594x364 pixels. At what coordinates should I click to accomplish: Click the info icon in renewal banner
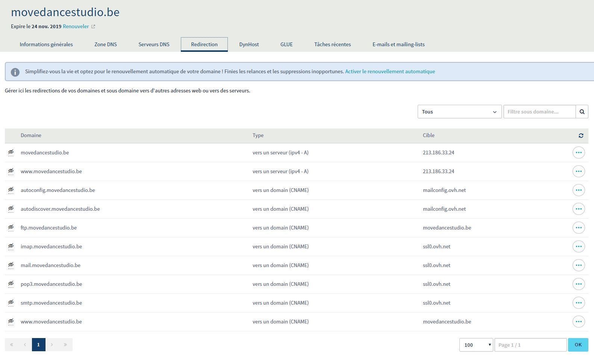click(15, 72)
